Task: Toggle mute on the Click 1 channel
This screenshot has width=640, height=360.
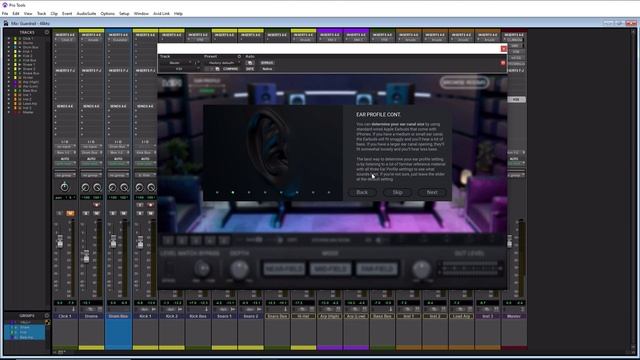Action: (70, 213)
